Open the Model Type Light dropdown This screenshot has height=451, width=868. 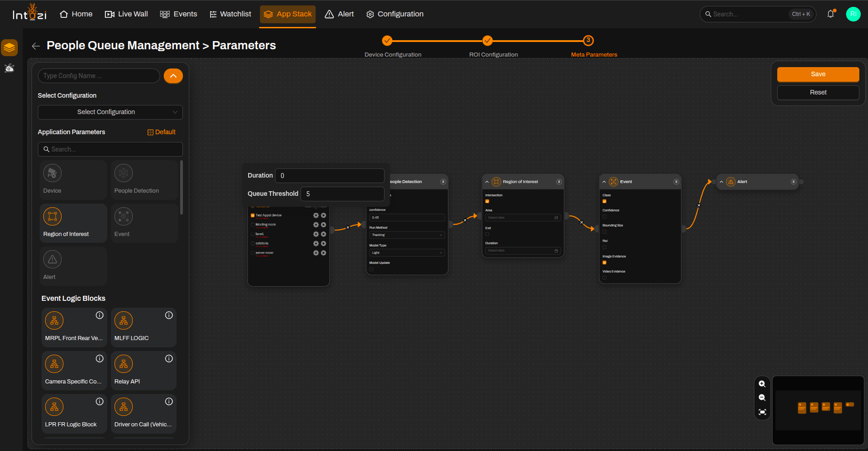(407, 253)
